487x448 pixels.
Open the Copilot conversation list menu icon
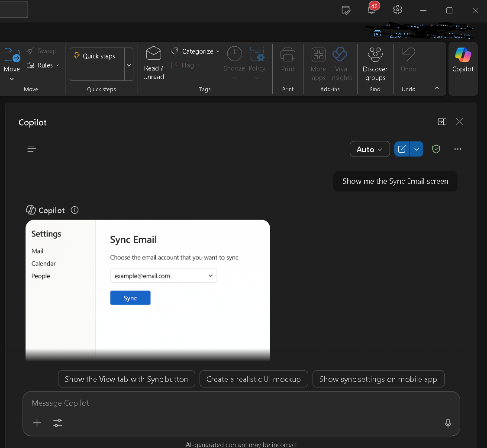pyautogui.click(x=32, y=149)
